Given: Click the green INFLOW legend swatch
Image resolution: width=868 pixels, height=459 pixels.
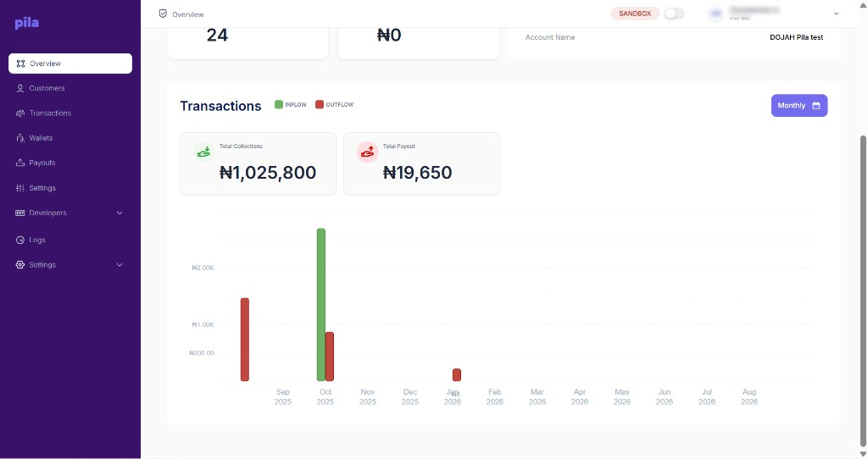Looking at the screenshot, I should [279, 104].
